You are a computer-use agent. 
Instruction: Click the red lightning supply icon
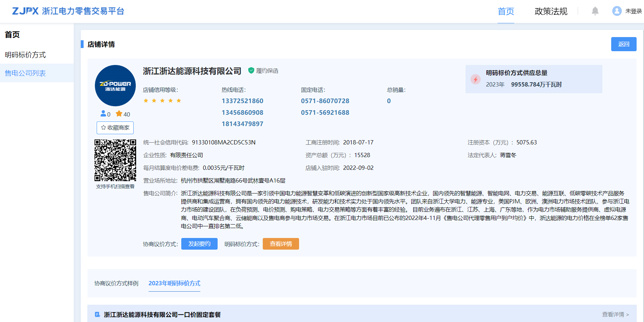475,79
